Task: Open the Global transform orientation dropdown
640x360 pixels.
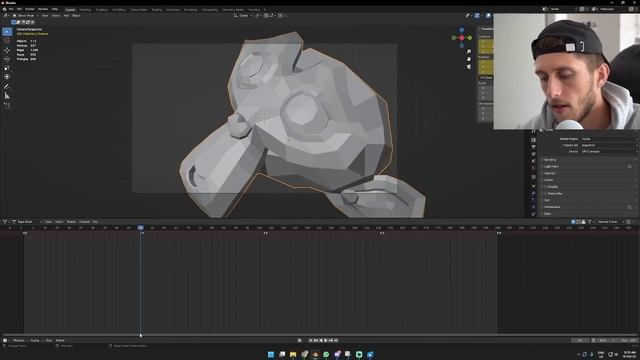Action: (x=243, y=16)
